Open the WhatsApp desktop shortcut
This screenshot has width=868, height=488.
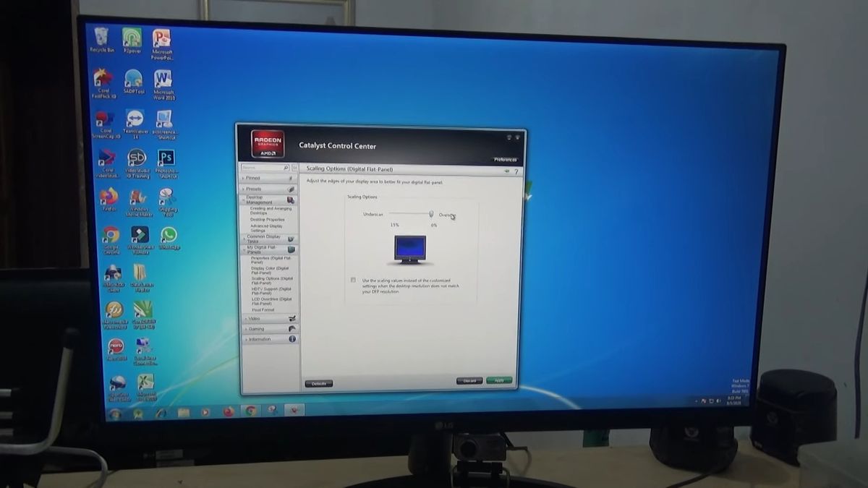click(169, 238)
